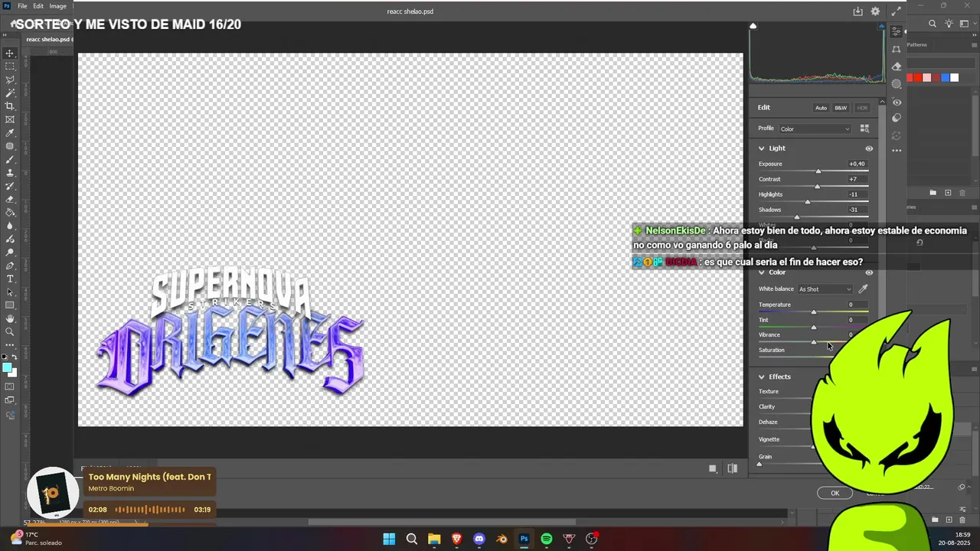Select the Eyedropper tool in toolbar

pyautogui.click(x=10, y=133)
